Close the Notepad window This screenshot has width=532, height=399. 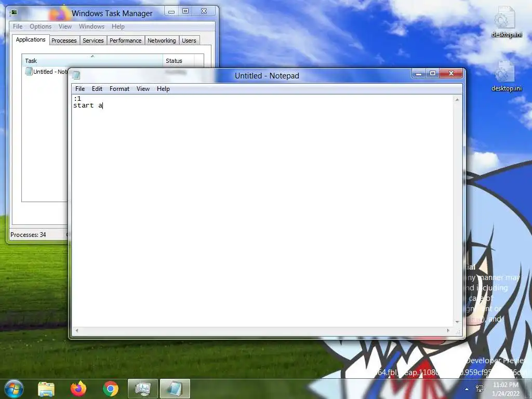[x=451, y=73]
